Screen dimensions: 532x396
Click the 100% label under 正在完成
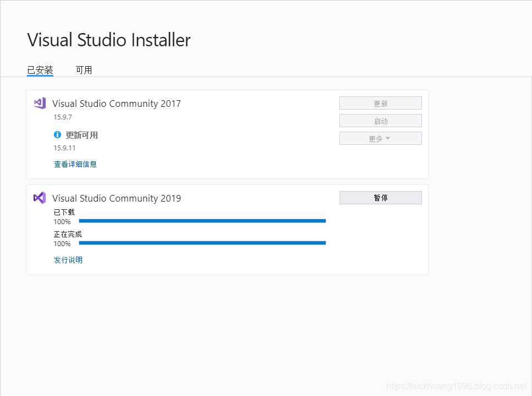tap(62, 244)
